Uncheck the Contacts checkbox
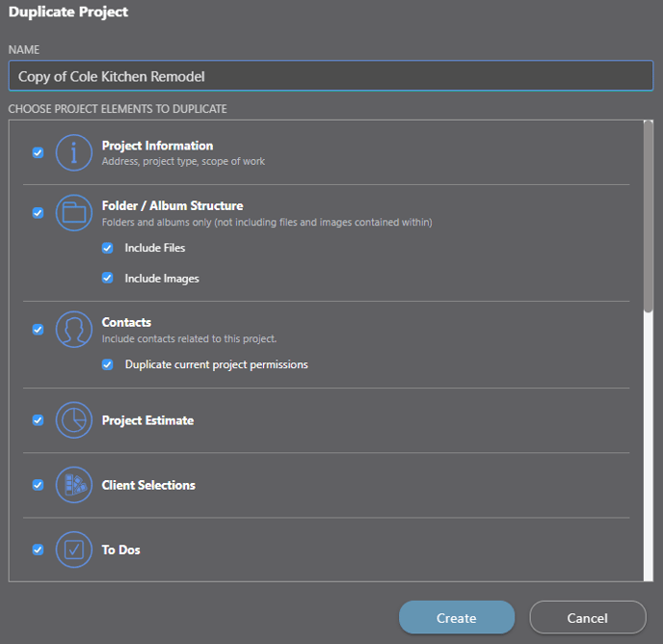 click(x=38, y=329)
